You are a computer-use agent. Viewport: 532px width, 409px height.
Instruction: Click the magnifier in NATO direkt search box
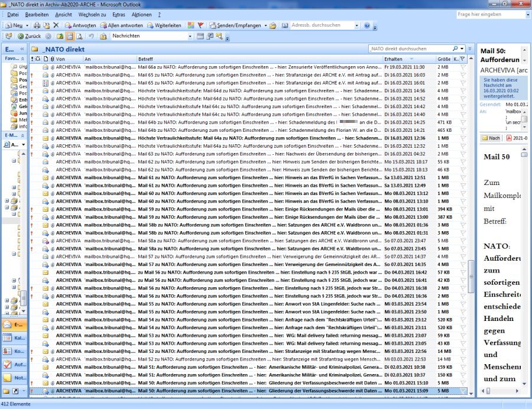[455, 48]
